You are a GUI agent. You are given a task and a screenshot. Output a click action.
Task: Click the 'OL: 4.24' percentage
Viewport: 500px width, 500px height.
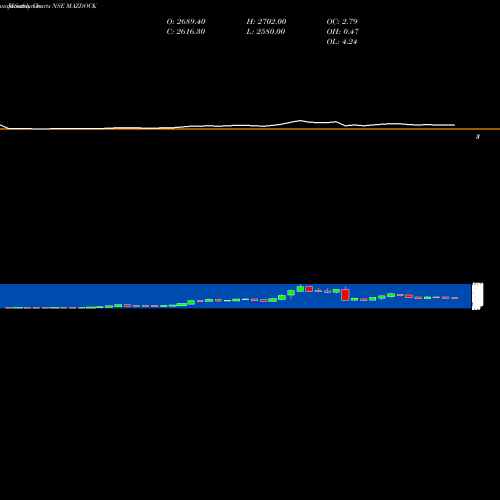(x=342, y=41)
